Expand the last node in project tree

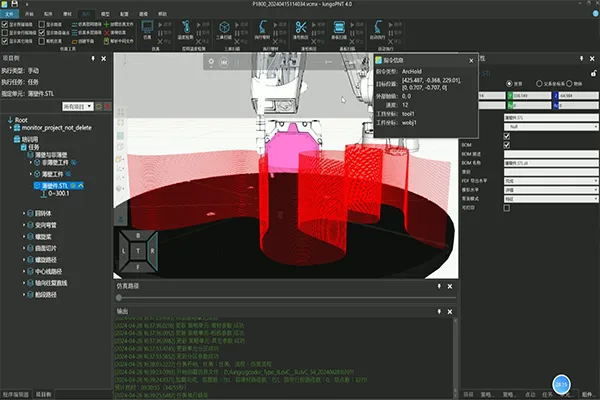pyautogui.click(x=24, y=295)
